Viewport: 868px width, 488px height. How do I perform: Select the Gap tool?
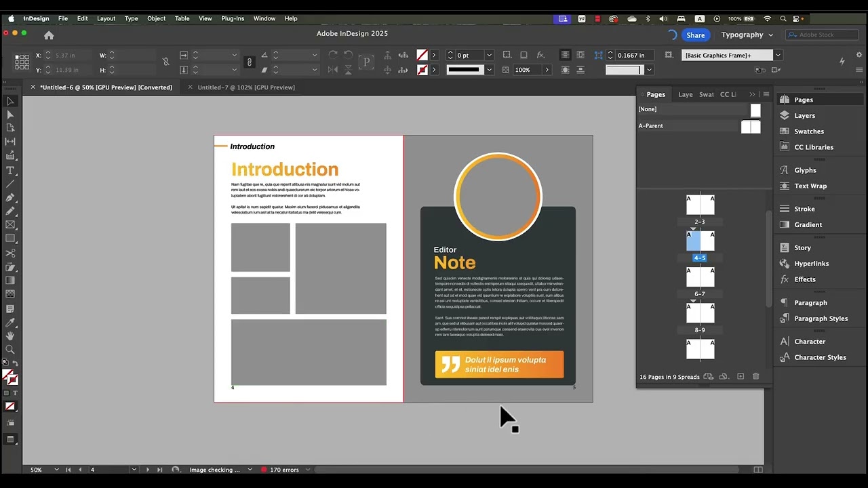[x=10, y=142]
